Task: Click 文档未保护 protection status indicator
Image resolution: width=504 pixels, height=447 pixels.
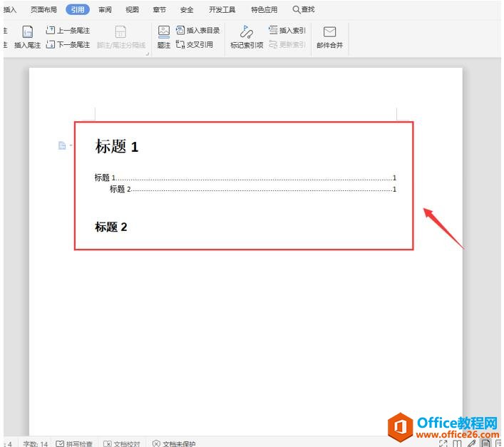Action: (174, 443)
